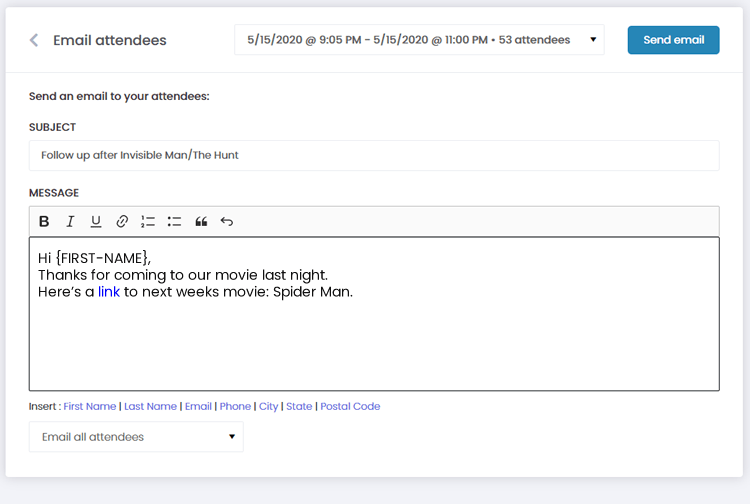Insert the Postal Code placeholder
Screen dimensions: 750x504
click(350, 407)
